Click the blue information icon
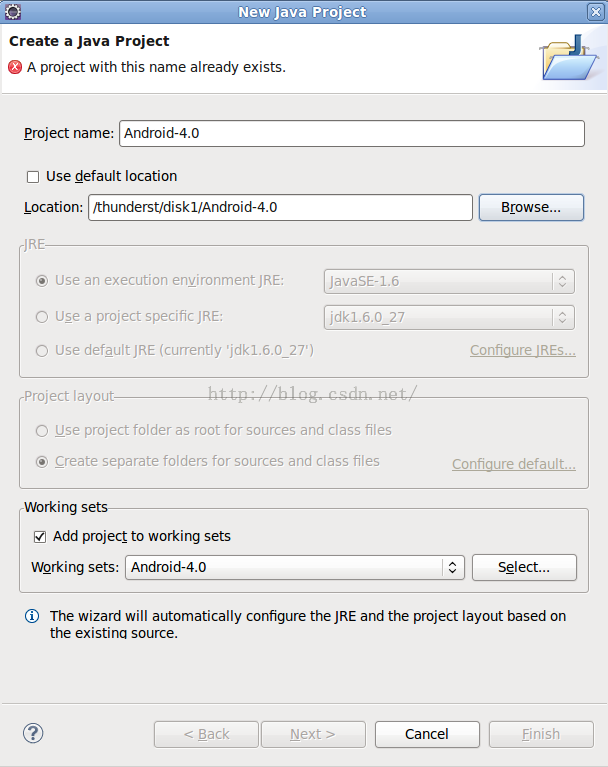This screenshot has height=767, width=608. click(x=32, y=616)
